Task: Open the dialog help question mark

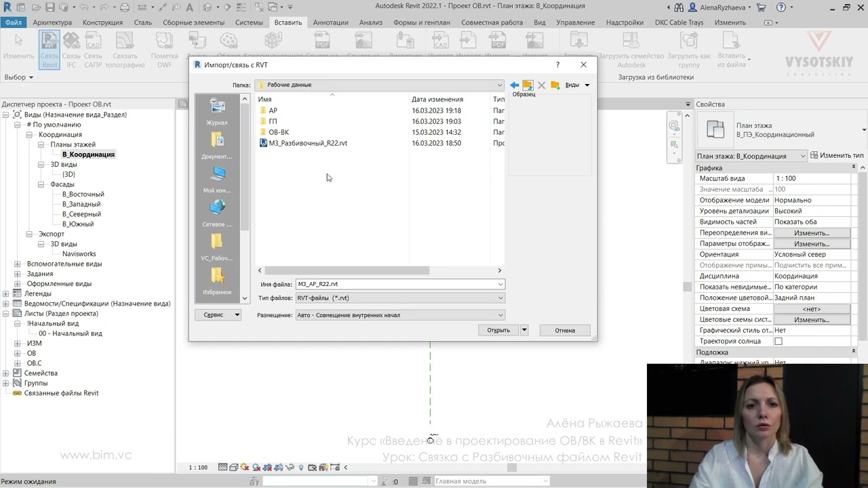Action: 557,64
